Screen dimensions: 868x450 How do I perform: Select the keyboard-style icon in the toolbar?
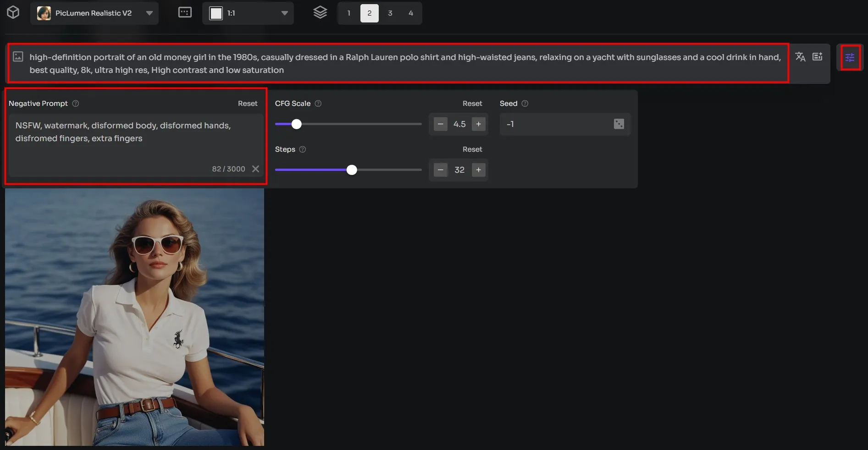pyautogui.click(x=185, y=12)
